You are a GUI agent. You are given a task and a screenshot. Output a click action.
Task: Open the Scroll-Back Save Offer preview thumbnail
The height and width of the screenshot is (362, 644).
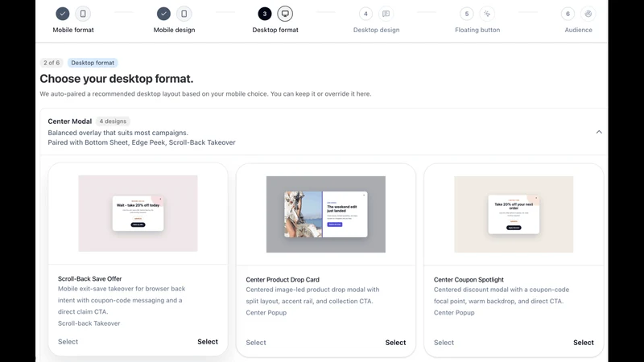(x=138, y=213)
